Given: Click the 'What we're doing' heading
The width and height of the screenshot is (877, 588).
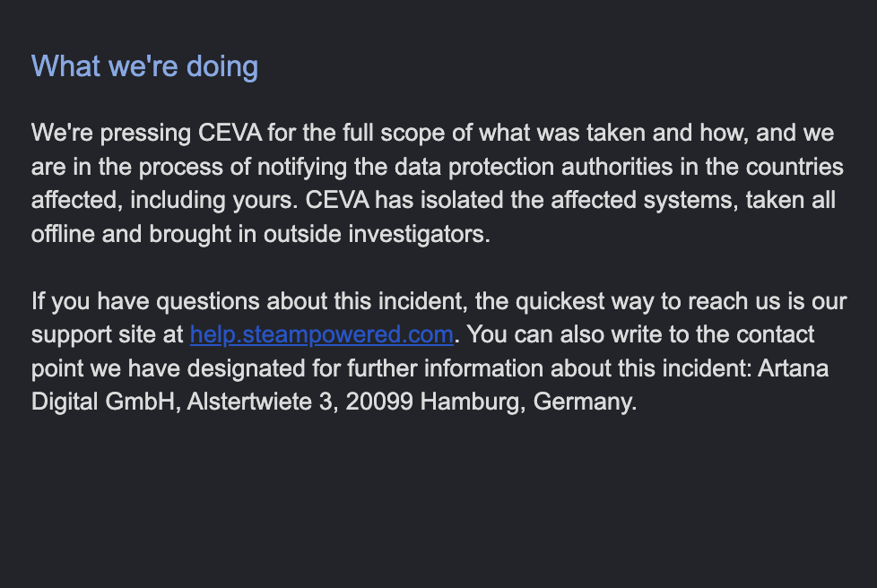Looking at the screenshot, I should 145,66.
